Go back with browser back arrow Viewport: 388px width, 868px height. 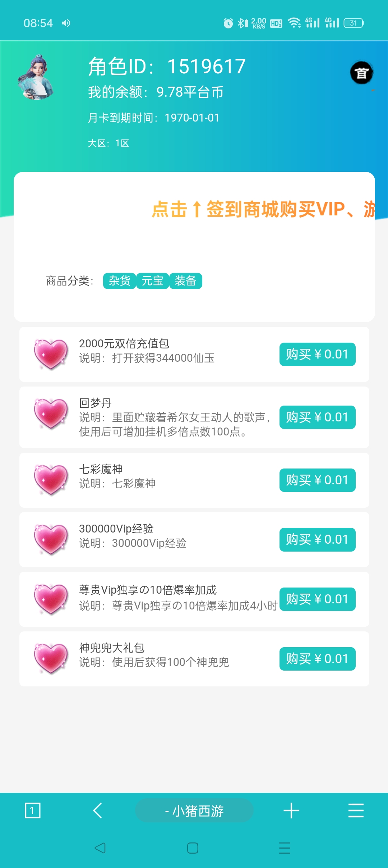click(98, 810)
